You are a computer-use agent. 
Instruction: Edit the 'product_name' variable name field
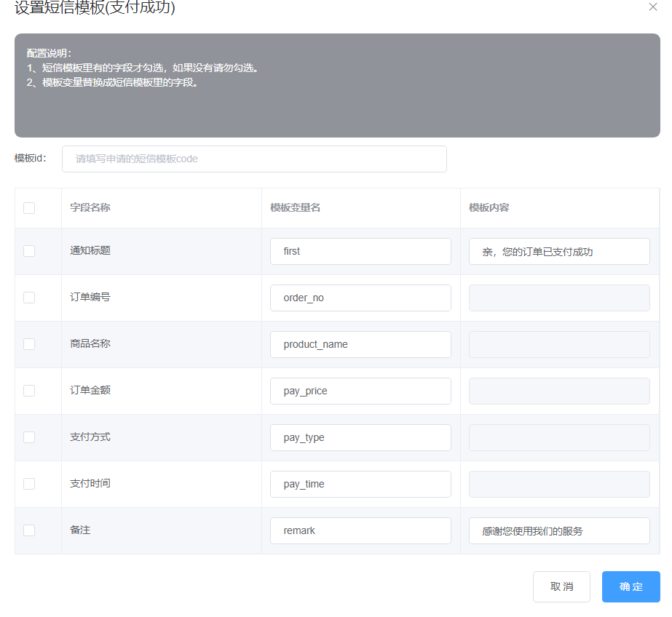point(360,344)
